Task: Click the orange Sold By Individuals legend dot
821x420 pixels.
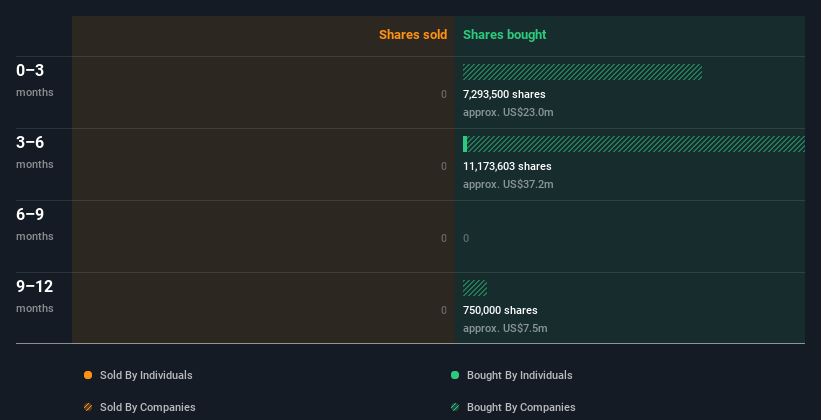Action: pyautogui.click(x=88, y=375)
